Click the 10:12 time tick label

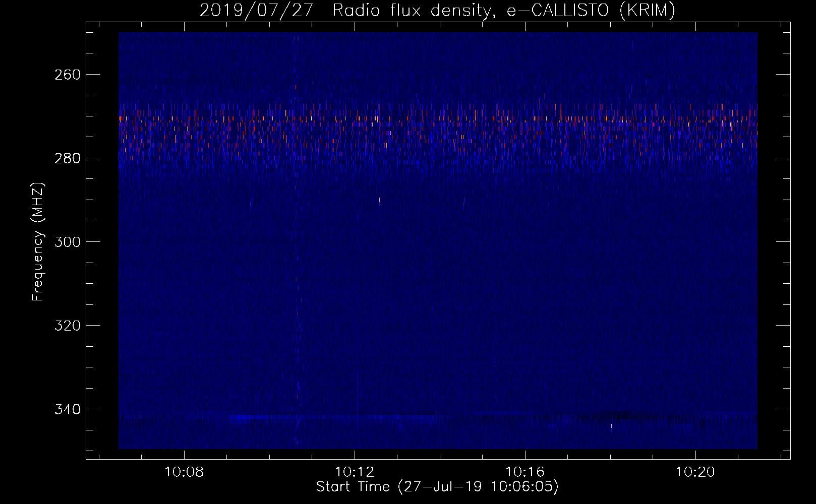click(x=355, y=472)
